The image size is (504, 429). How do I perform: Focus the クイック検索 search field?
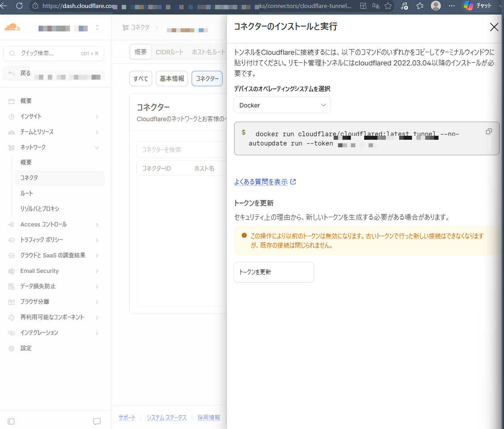(54, 54)
